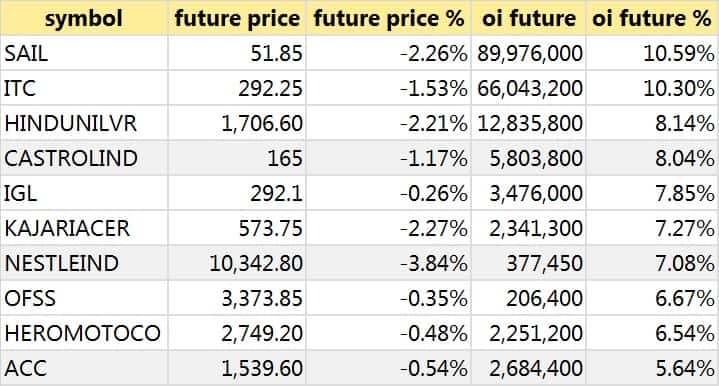This screenshot has width=719, height=386.
Task: Select the NESTLEIND symbol cell
Action: click(84, 263)
